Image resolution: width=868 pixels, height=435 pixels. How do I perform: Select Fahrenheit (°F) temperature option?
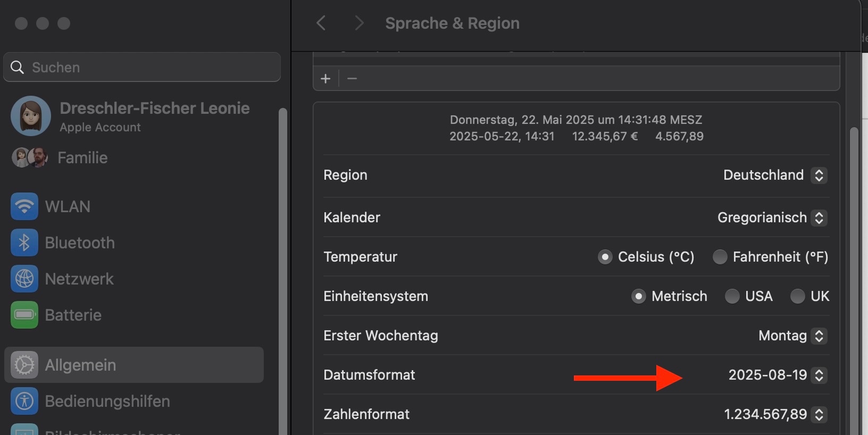tap(720, 257)
